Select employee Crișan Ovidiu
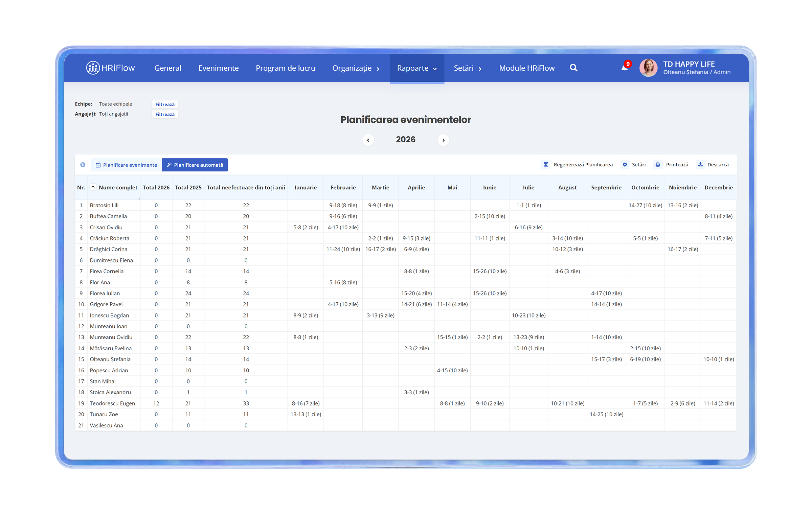This screenshot has width=812, height=514. 106,227
